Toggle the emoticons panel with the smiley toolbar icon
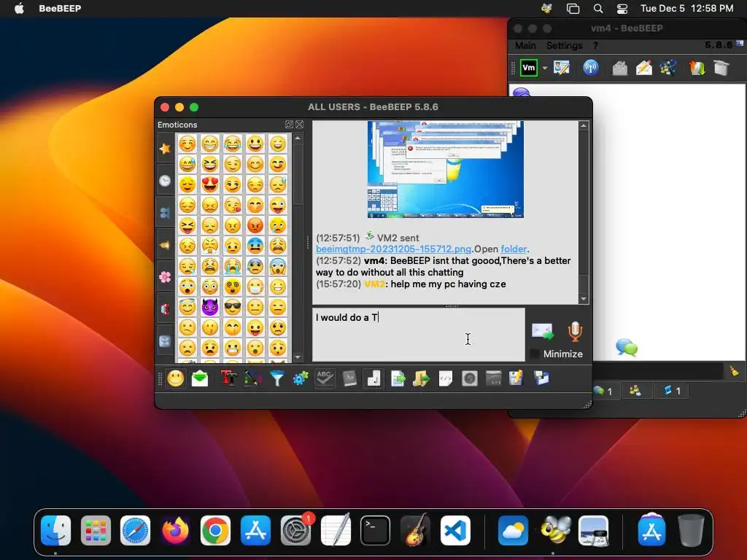Viewport: 747px width, 560px height. point(175,378)
